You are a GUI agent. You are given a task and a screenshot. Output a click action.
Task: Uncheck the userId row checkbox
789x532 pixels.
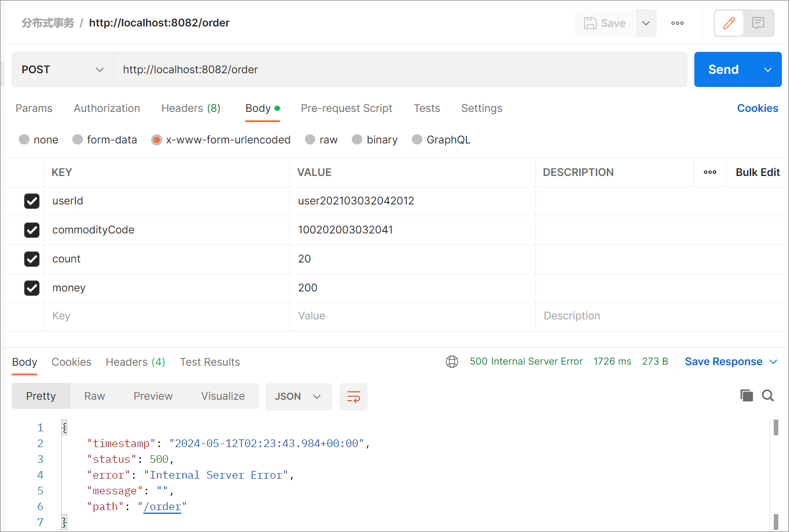tap(32, 201)
